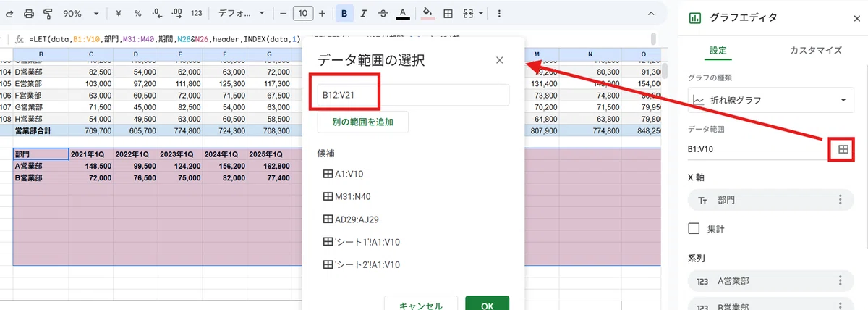Decrease font size with minus button
Screen dimensions: 868x310
pyautogui.click(x=284, y=13)
